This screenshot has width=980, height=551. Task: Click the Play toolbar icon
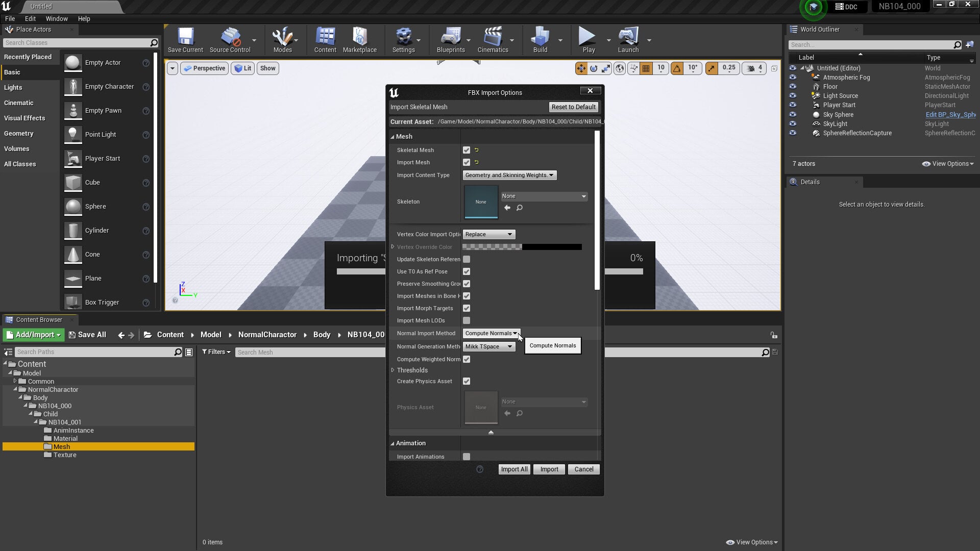click(589, 40)
